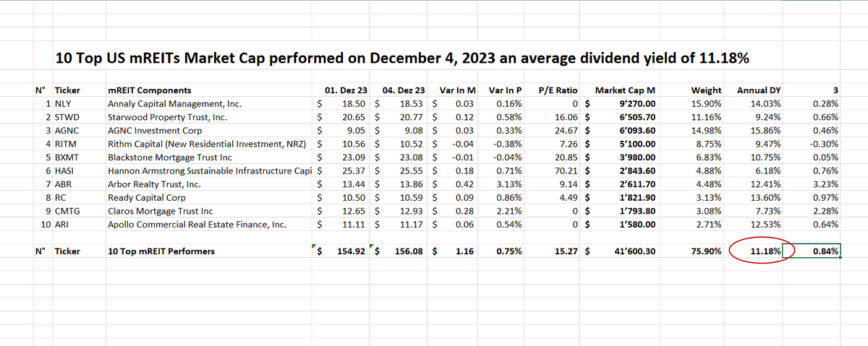Screen dimensions: 868x346
Task: Click the 'Var In M' header cell
Action: 457,90
